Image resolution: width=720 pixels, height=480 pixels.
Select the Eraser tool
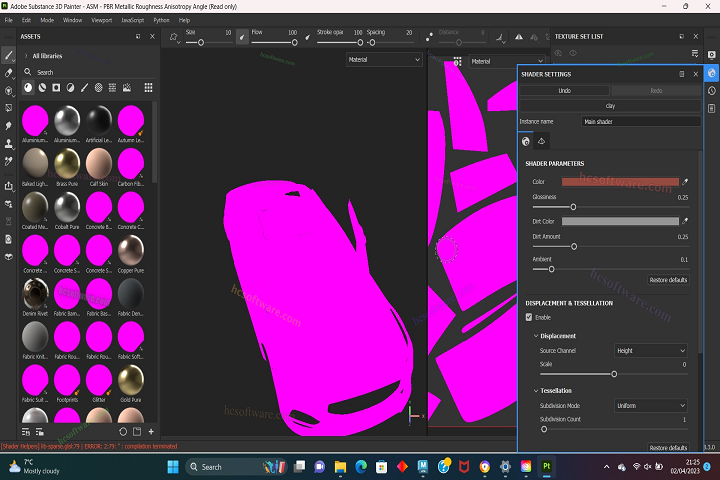point(8,73)
